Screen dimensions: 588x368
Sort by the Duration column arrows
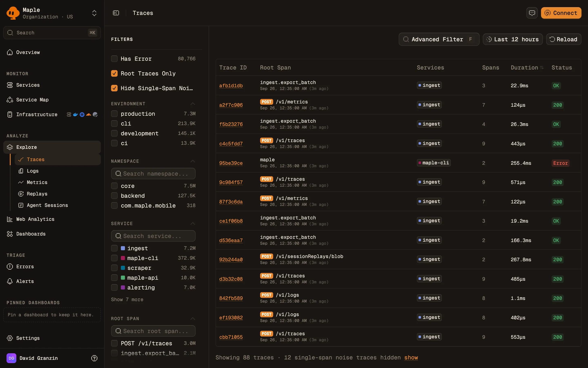click(542, 68)
